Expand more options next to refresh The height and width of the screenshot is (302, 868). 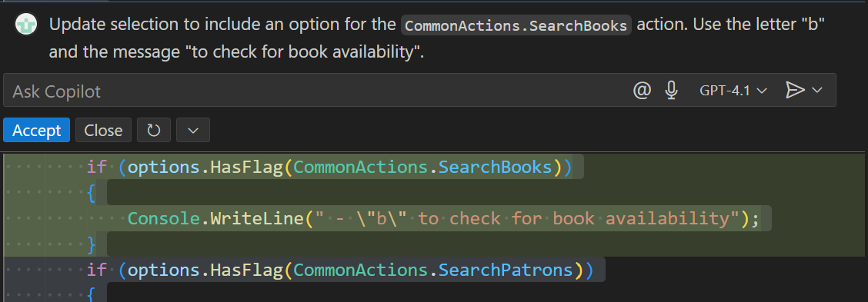[x=192, y=130]
